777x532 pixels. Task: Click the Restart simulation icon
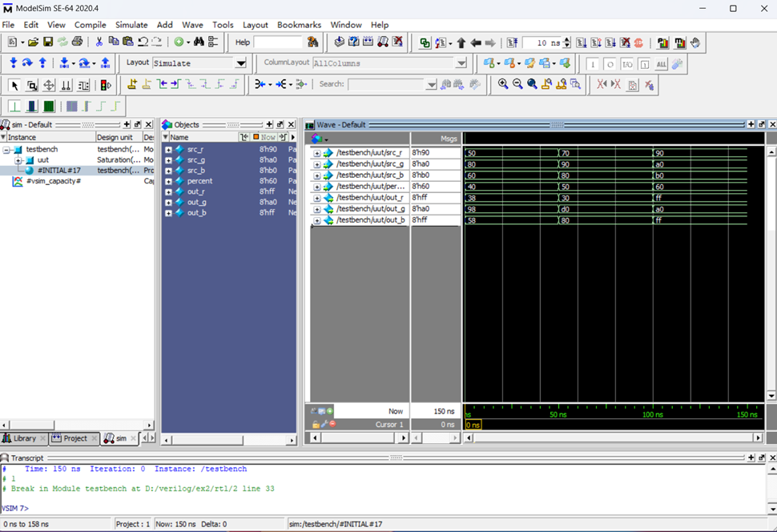tap(513, 43)
